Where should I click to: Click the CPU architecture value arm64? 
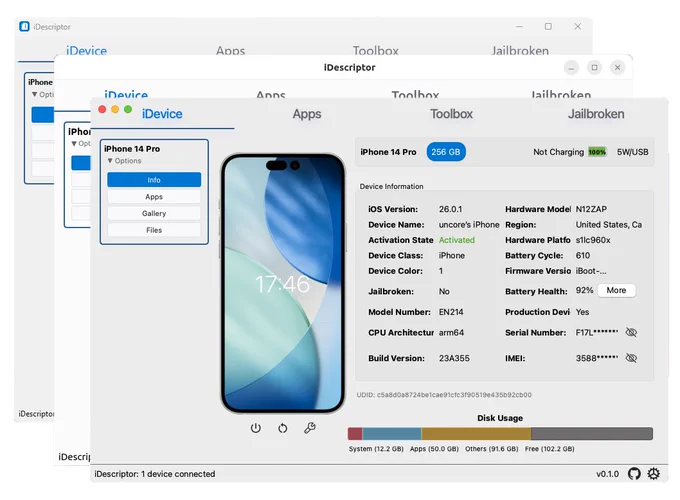(451, 333)
